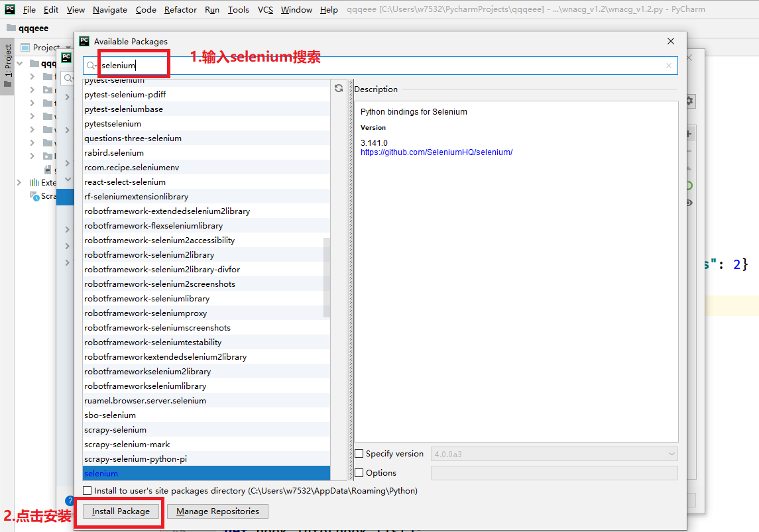Image resolution: width=759 pixels, height=532 pixels.
Task: Select robotframework-seleniumlibrary package
Action: coord(206,298)
